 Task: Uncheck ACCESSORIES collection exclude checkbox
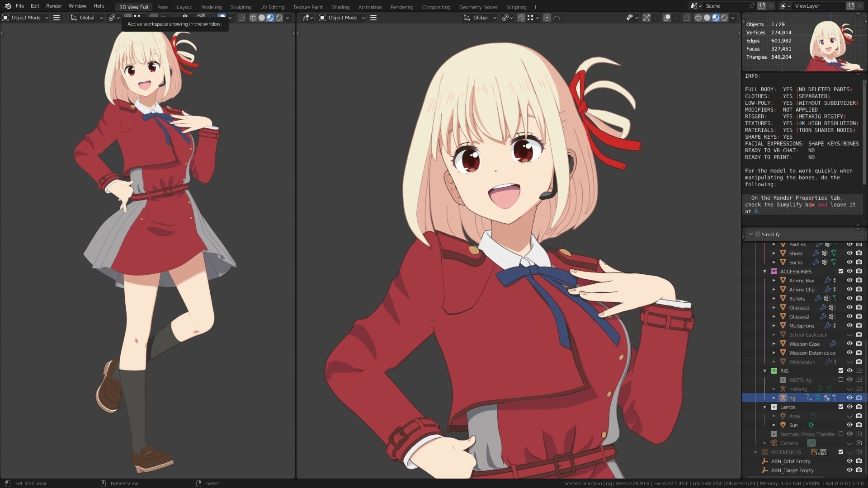click(841, 272)
